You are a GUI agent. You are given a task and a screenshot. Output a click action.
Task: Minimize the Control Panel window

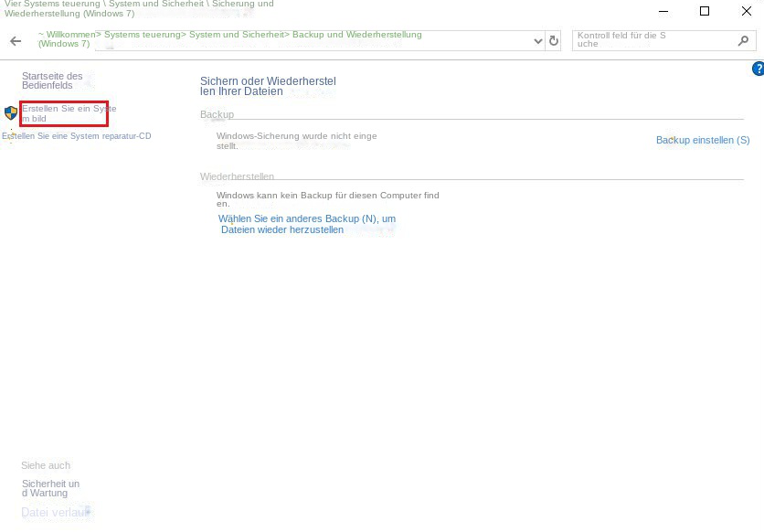(x=662, y=11)
